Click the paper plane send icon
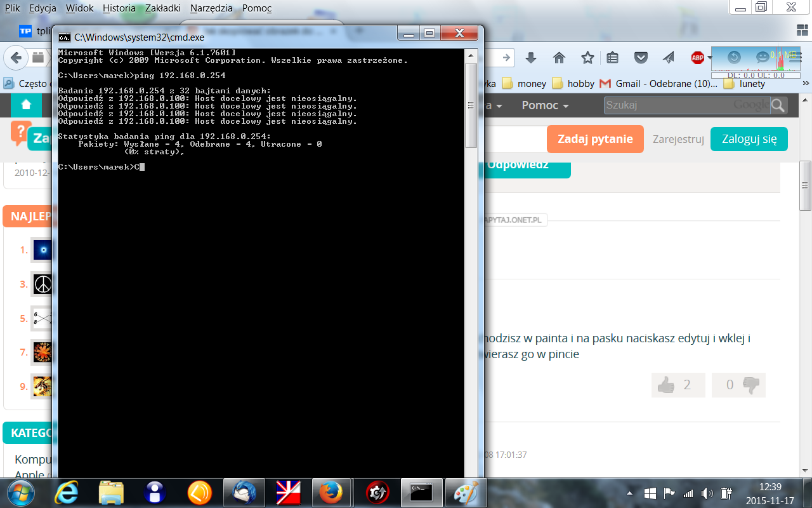The width and height of the screenshot is (812, 508). [x=669, y=58]
